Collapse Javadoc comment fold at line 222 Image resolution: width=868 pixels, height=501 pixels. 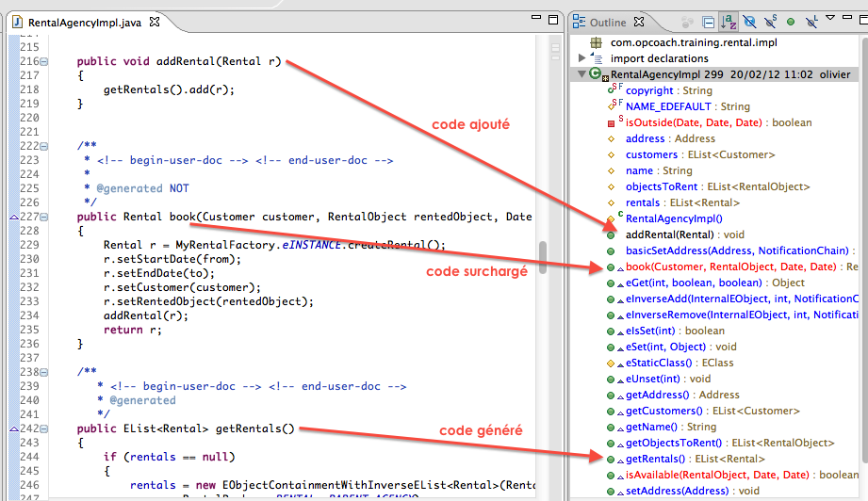pos(43,146)
